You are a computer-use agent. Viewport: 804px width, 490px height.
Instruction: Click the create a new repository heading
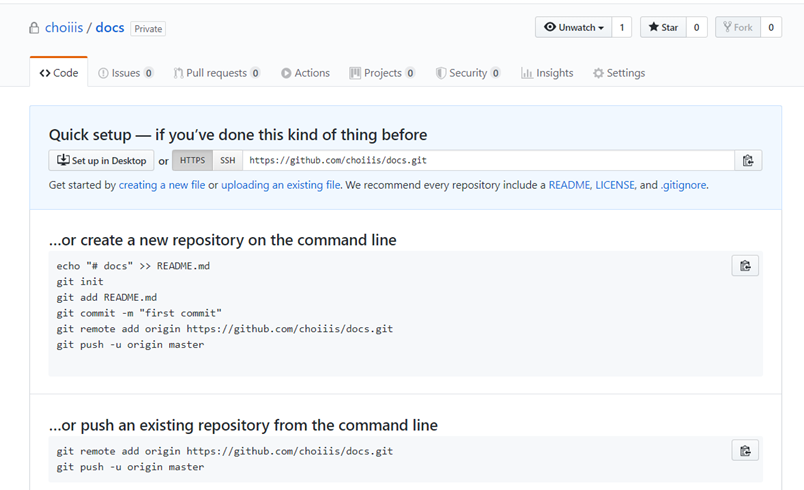point(223,240)
